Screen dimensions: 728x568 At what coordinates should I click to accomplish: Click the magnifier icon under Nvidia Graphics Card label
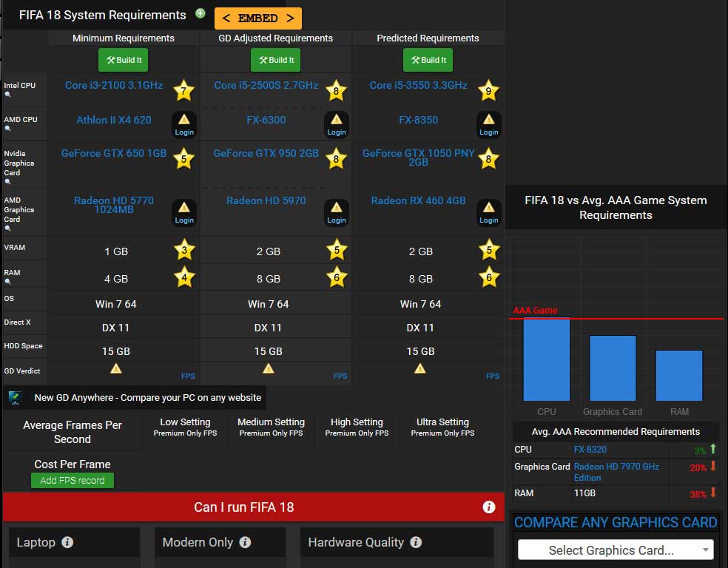coord(7,181)
